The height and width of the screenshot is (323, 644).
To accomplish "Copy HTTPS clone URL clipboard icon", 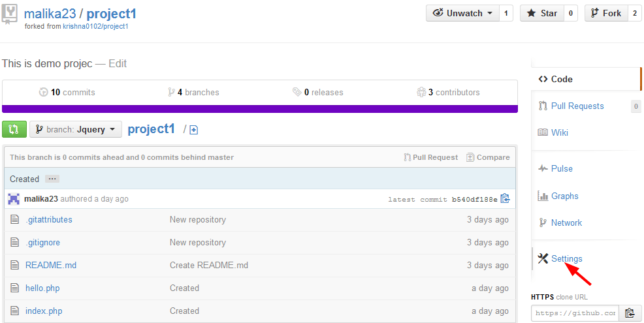I will pos(630,313).
